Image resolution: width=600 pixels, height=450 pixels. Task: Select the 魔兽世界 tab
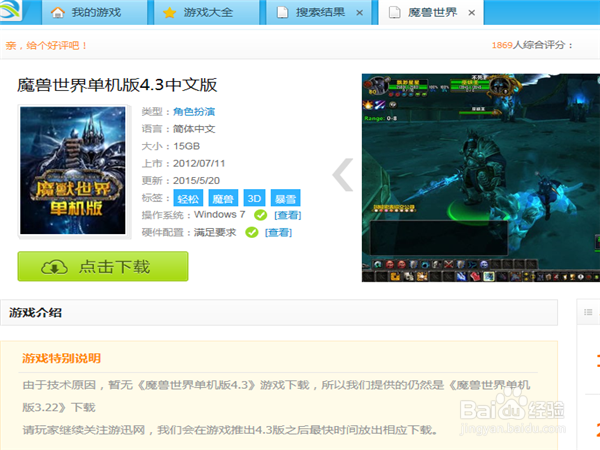(x=431, y=13)
